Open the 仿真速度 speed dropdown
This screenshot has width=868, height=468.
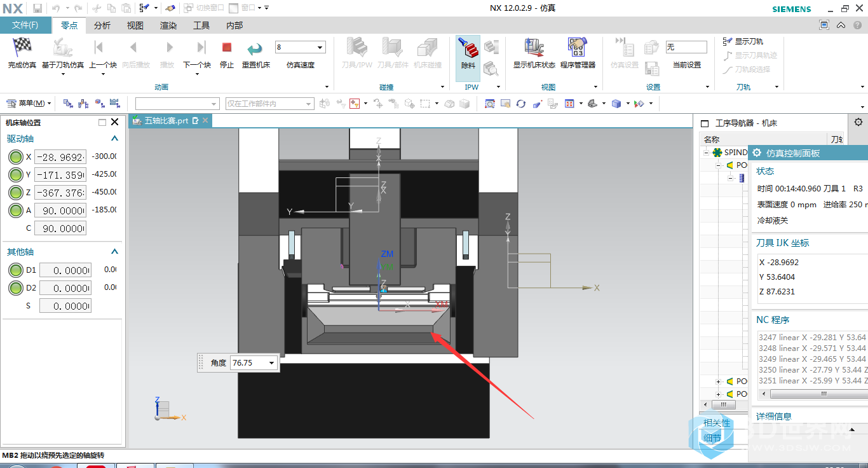pyautogui.click(x=320, y=48)
